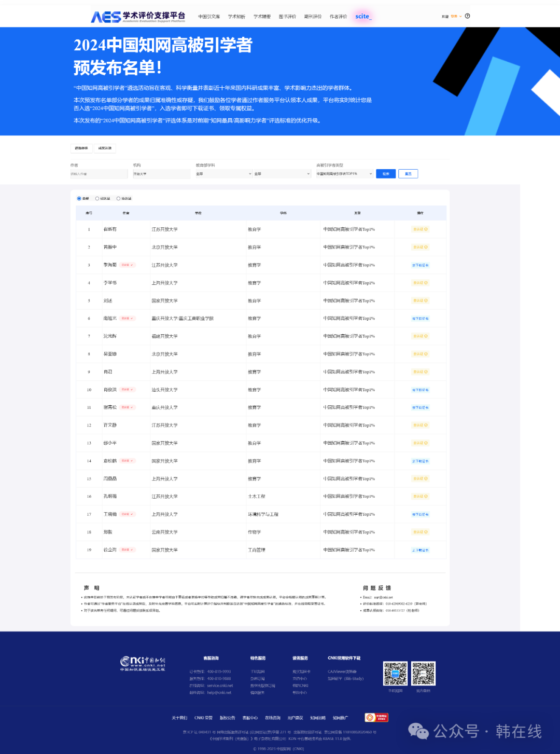
Task: Click the certification icon in row 1
Action: [x=420, y=229]
